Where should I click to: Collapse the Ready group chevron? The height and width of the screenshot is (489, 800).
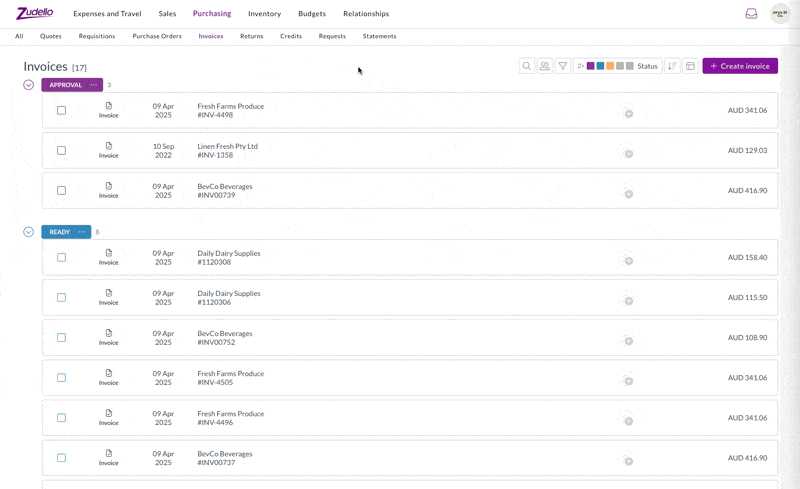pyautogui.click(x=29, y=232)
